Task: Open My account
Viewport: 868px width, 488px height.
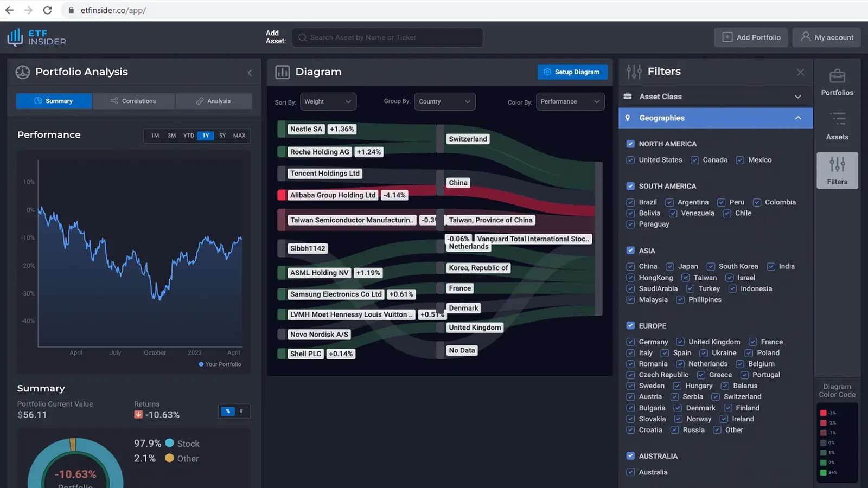Action: (x=827, y=37)
